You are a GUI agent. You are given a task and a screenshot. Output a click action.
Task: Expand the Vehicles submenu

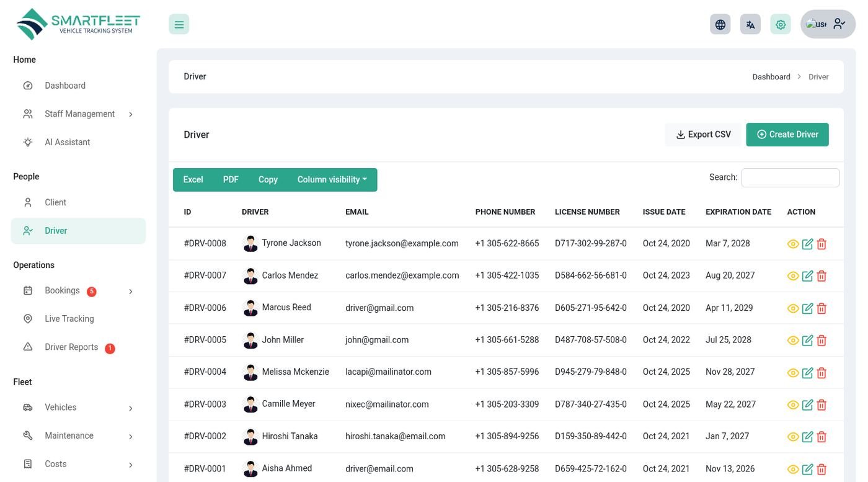[x=78, y=408]
